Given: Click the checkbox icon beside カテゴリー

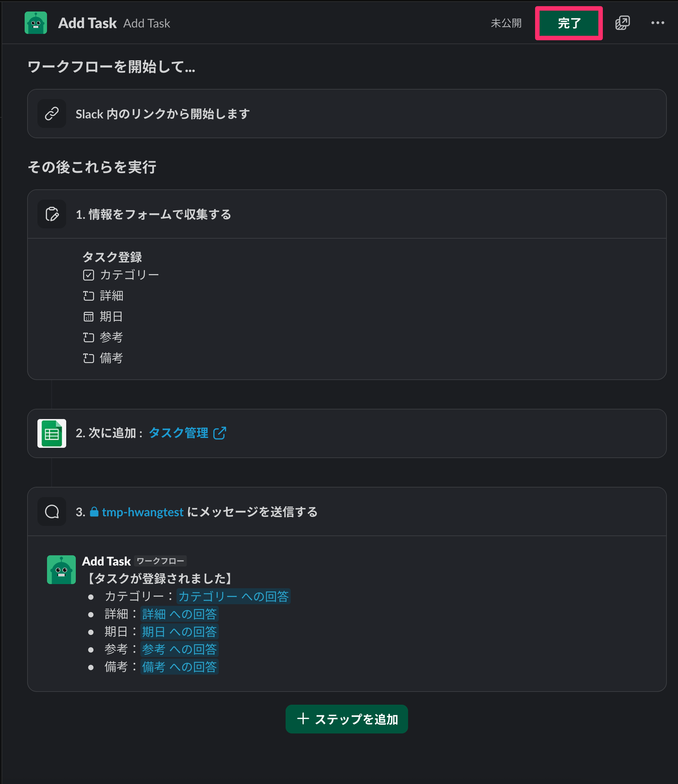Looking at the screenshot, I should (89, 275).
